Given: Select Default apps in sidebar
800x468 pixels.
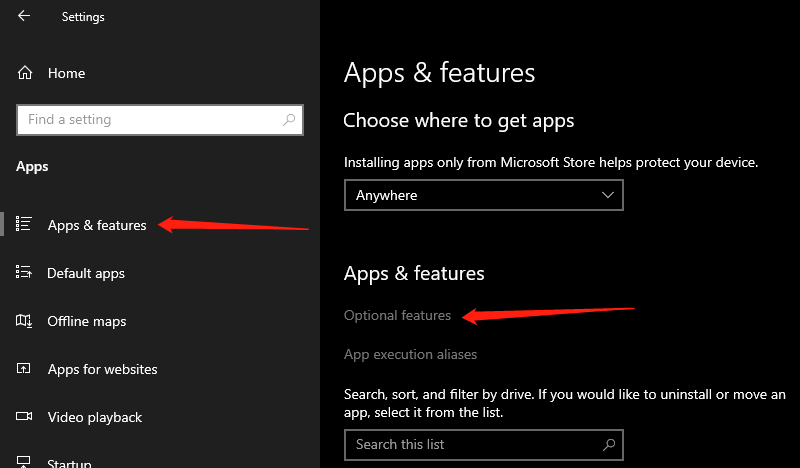Looking at the screenshot, I should click(x=86, y=274).
